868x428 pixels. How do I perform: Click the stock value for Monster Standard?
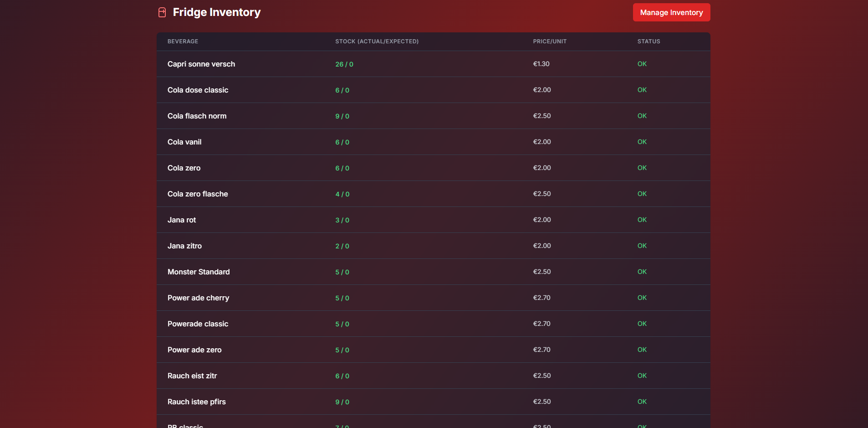point(342,272)
